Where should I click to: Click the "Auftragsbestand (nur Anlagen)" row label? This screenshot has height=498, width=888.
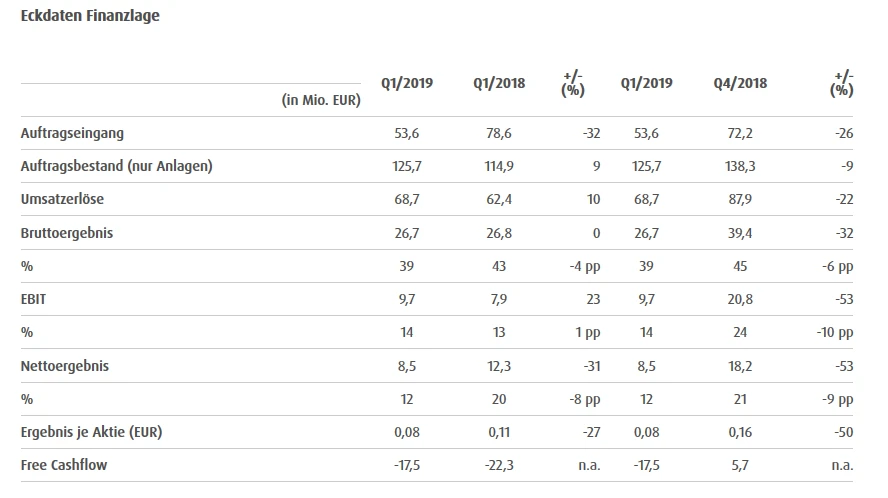[117, 166]
